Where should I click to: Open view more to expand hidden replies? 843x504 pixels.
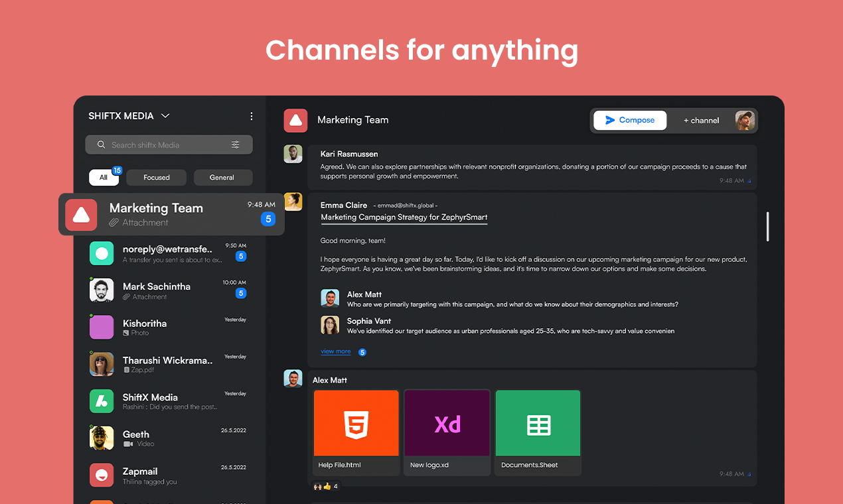coord(336,351)
